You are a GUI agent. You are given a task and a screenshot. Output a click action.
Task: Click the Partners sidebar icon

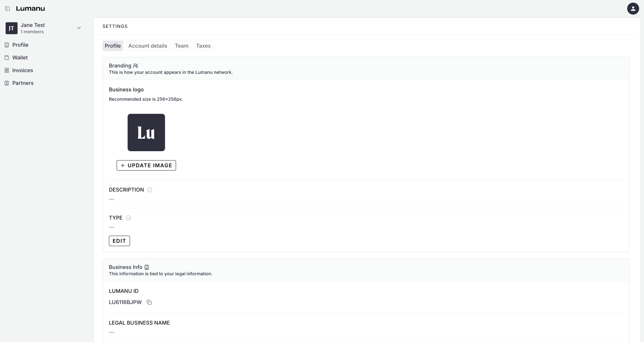point(7,83)
